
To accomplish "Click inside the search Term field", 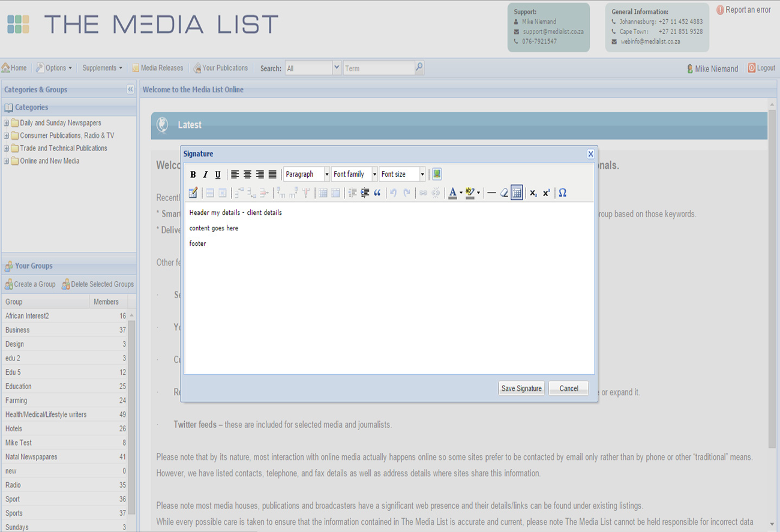I will [x=378, y=68].
